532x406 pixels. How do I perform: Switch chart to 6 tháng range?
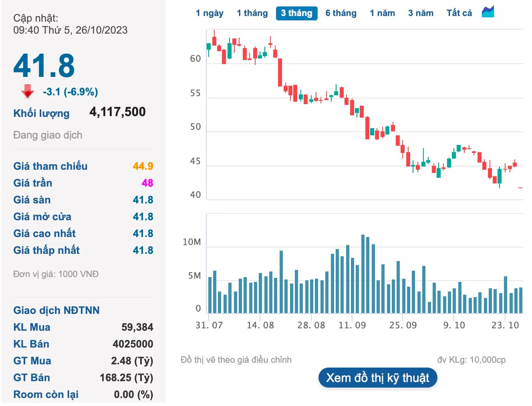(341, 13)
